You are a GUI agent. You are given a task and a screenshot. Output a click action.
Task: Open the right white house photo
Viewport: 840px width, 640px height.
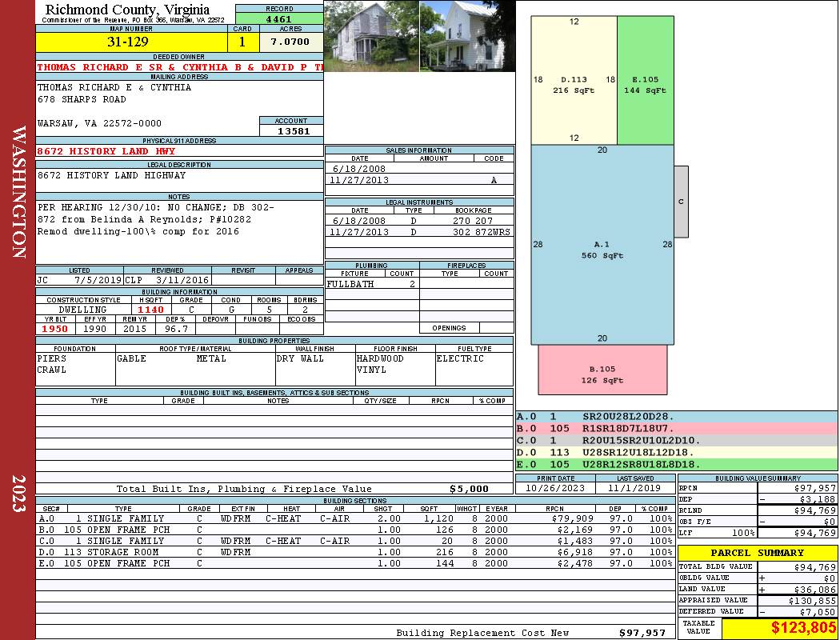(466, 36)
